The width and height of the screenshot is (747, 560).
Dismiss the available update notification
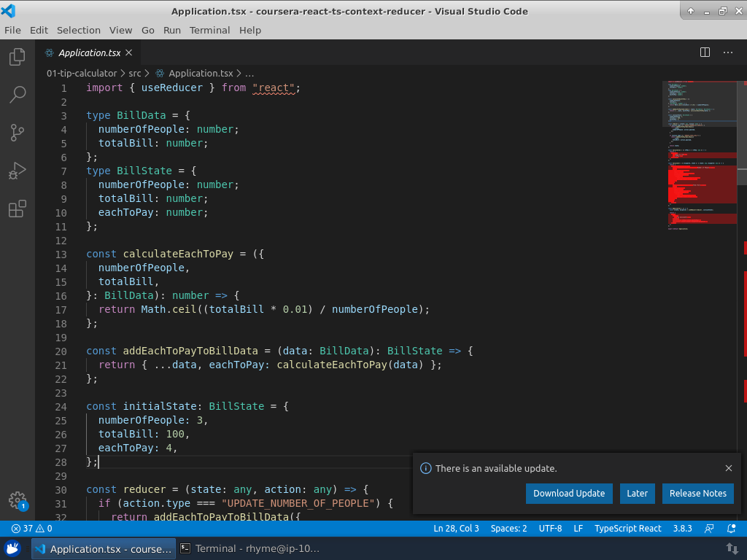[x=728, y=468]
